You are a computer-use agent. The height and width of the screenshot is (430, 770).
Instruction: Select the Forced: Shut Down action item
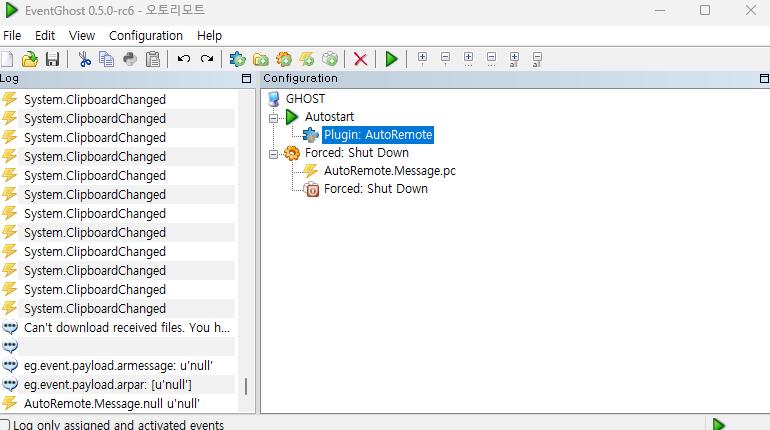[x=375, y=189]
